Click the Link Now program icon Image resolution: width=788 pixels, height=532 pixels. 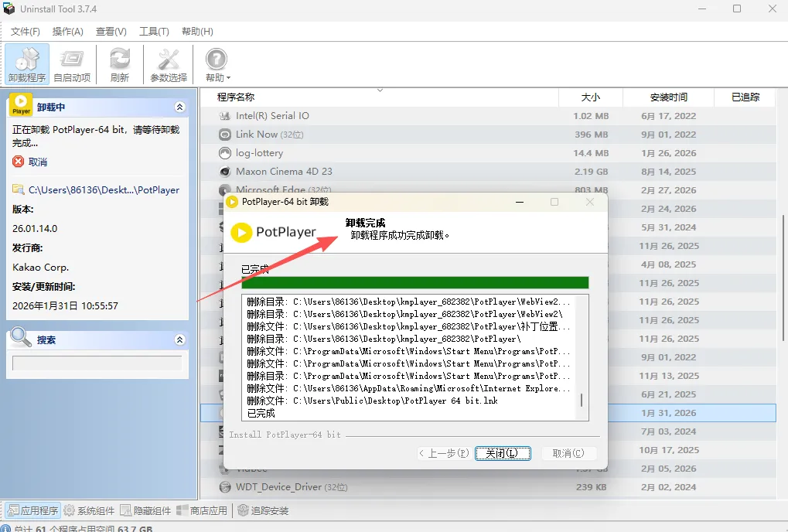tap(224, 135)
